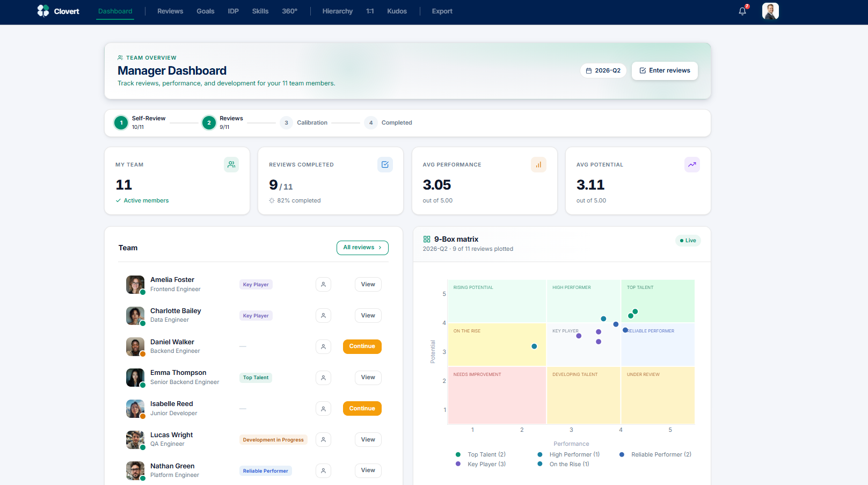Click the Top Talent tag for Emma Thompson
868x485 pixels.
(x=256, y=378)
